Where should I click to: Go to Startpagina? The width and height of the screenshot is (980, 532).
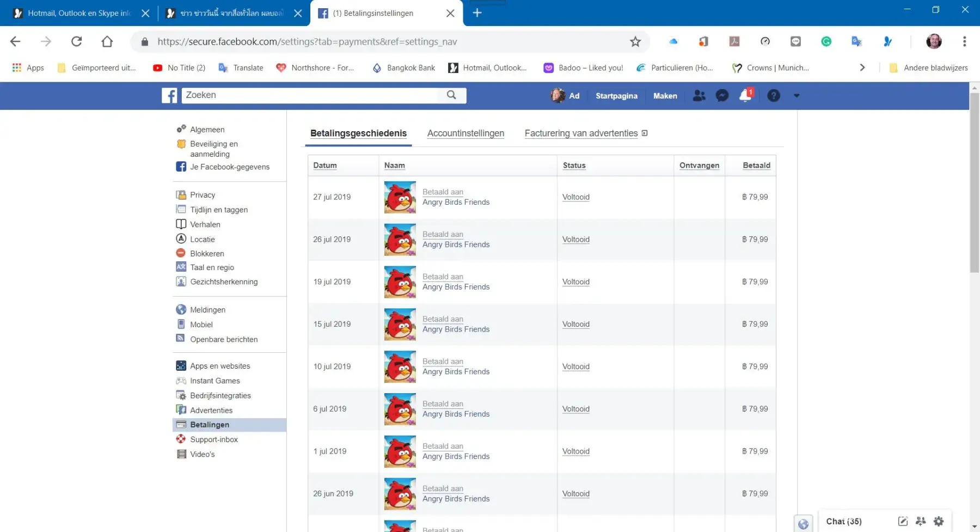(616, 96)
